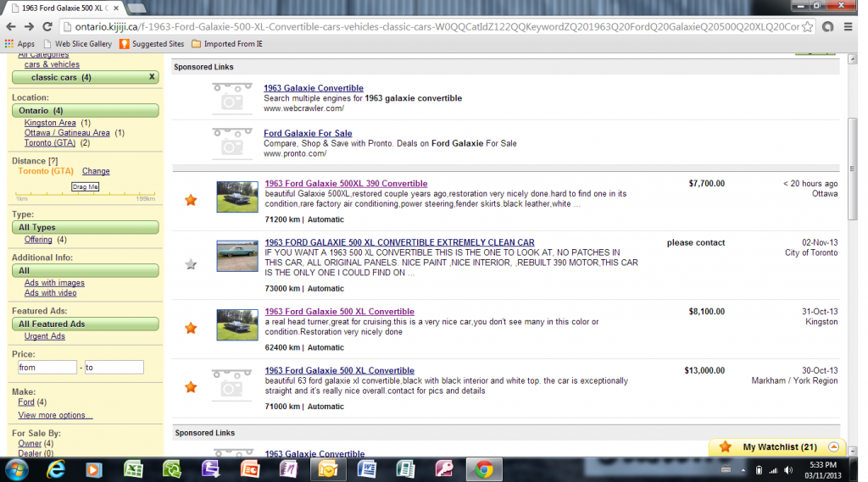Expand the My Watchlist (21) panel arrow
This screenshot has height=482, width=868.
(833, 447)
